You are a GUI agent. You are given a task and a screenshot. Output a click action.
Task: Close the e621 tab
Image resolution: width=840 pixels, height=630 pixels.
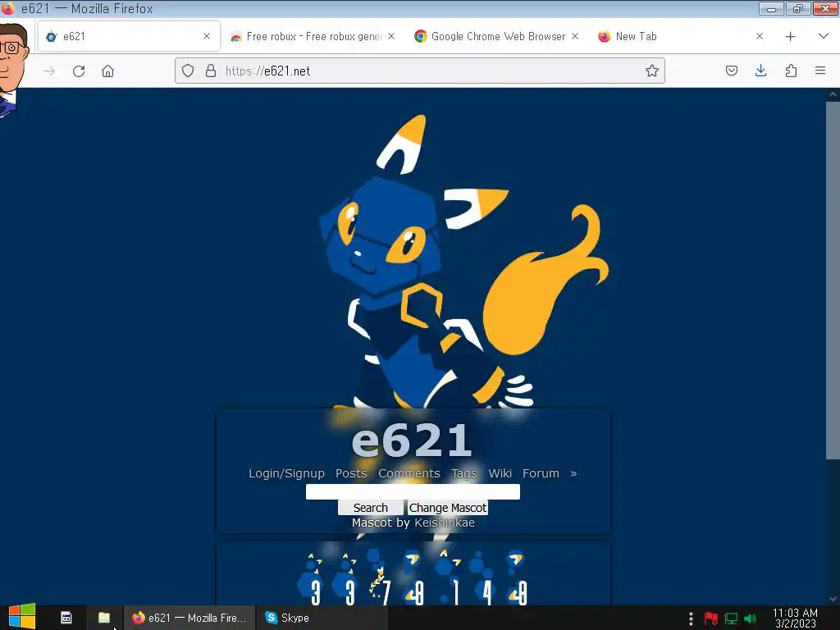pyautogui.click(x=207, y=36)
